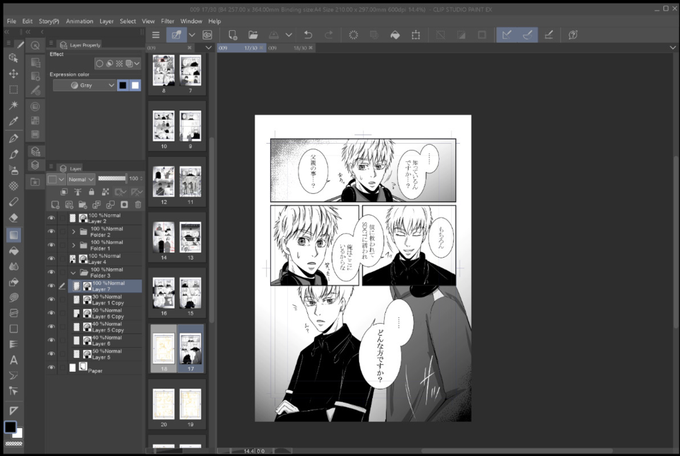The image size is (680, 456).
Task: Open the Filter menu
Action: 167,21
